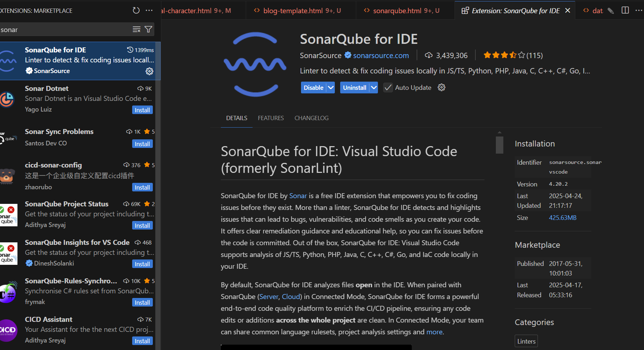This screenshot has width=644, height=350.
Task: Click the SonarQube for IDE large logo
Action: click(x=255, y=65)
